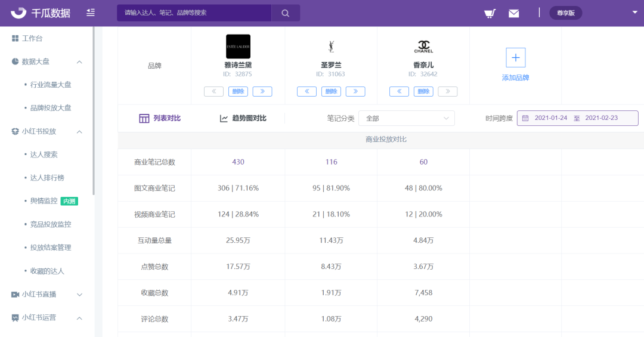Click the Estée Lauder brand logo
The height and width of the screenshot is (337, 644).
(x=238, y=47)
